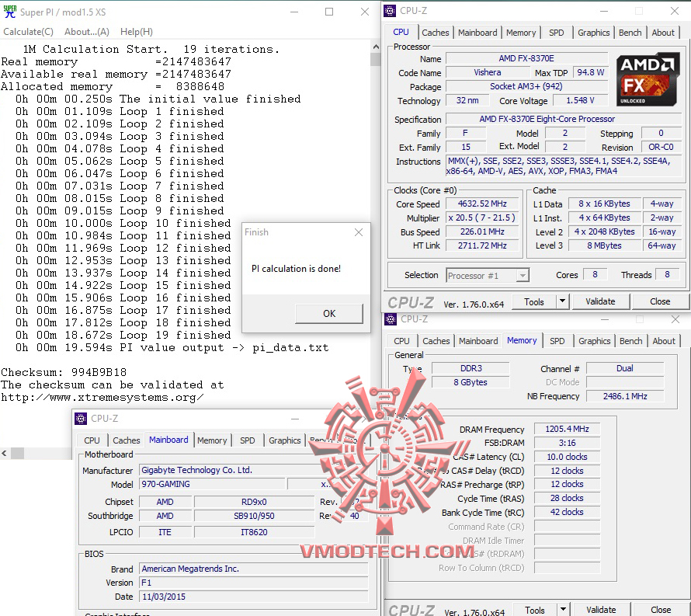Image resolution: width=691 pixels, height=616 pixels.
Task: Select SPD tab in Memory CPU-Z window
Action: (557, 341)
